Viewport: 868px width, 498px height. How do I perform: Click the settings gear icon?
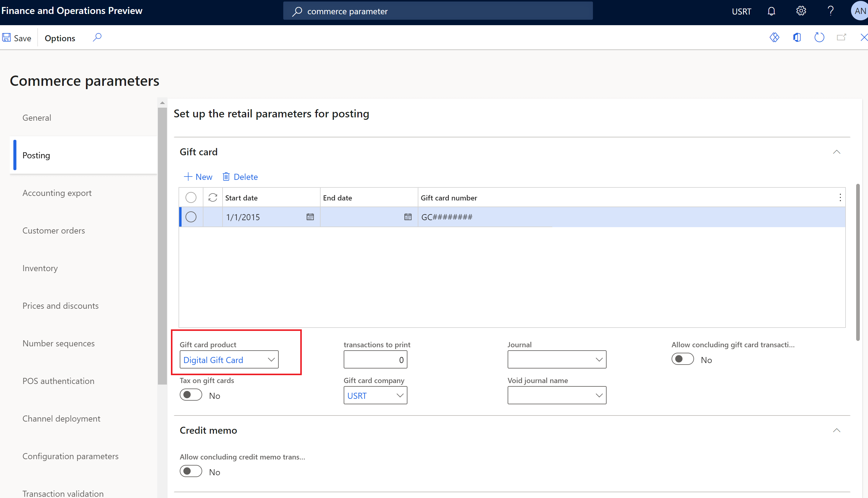click(801, 11)
